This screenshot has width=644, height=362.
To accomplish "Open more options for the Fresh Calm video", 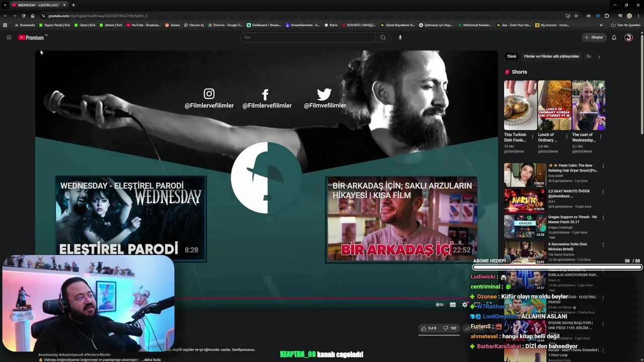I will click(603, 166).
